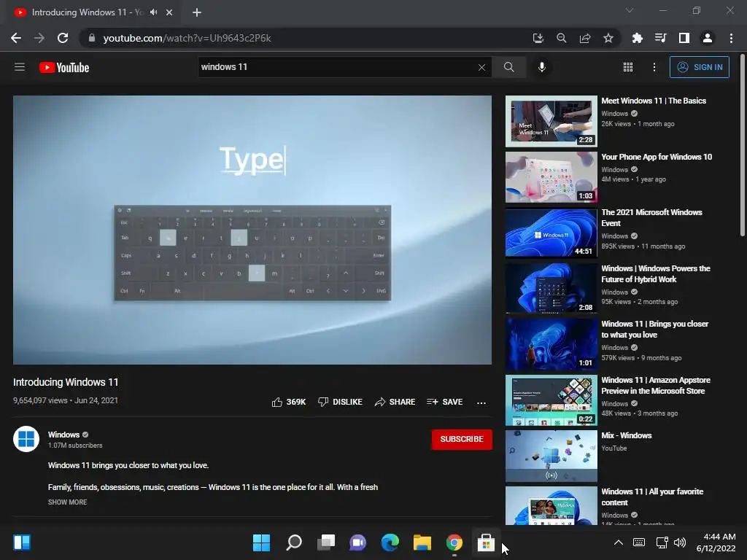
Task: Open Task View on the taskbar
Action: [x=326, y=542]
